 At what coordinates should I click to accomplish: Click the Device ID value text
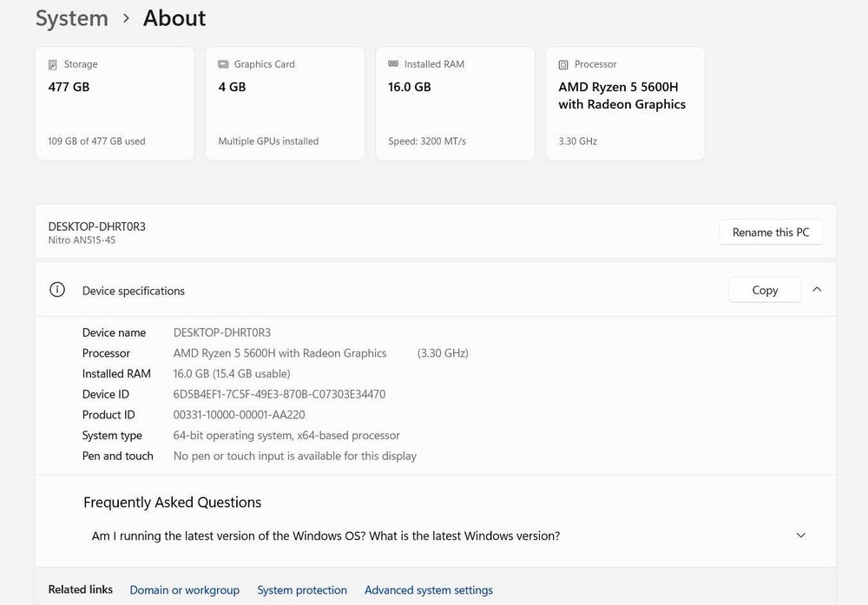point(279,394)
